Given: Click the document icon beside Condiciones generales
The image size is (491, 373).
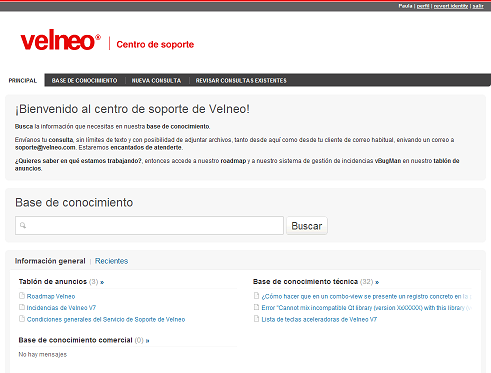Looking at the screenshot, I should tap(22, 319).
